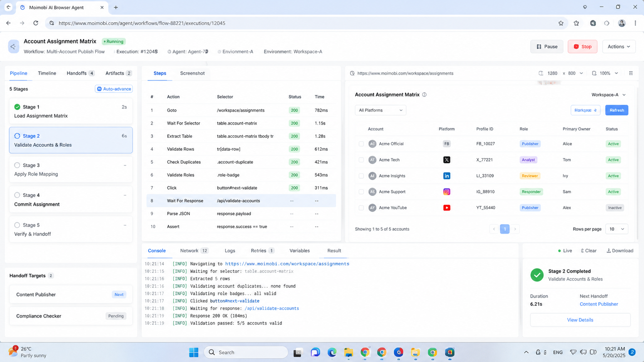Click the AI avatar of Acme Insights
Screen dimensions: 644x362
coord(372,176)
